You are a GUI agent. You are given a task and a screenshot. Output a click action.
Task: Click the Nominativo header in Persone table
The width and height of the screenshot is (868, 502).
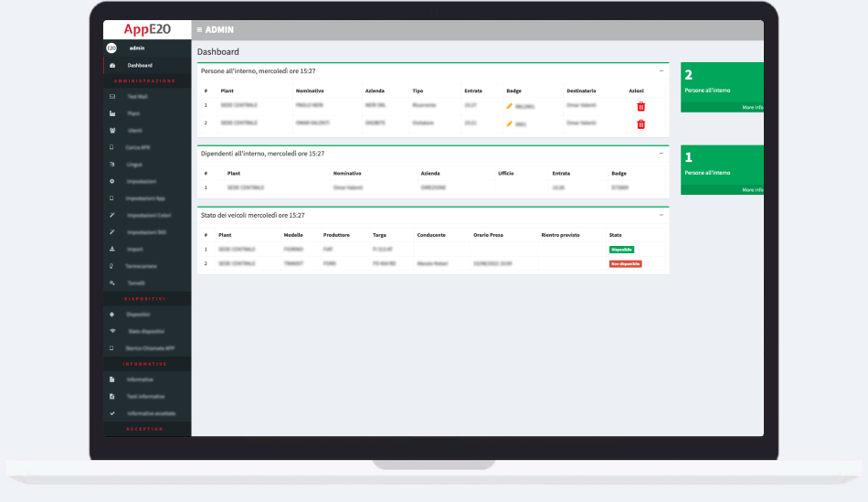click(310, 91)
